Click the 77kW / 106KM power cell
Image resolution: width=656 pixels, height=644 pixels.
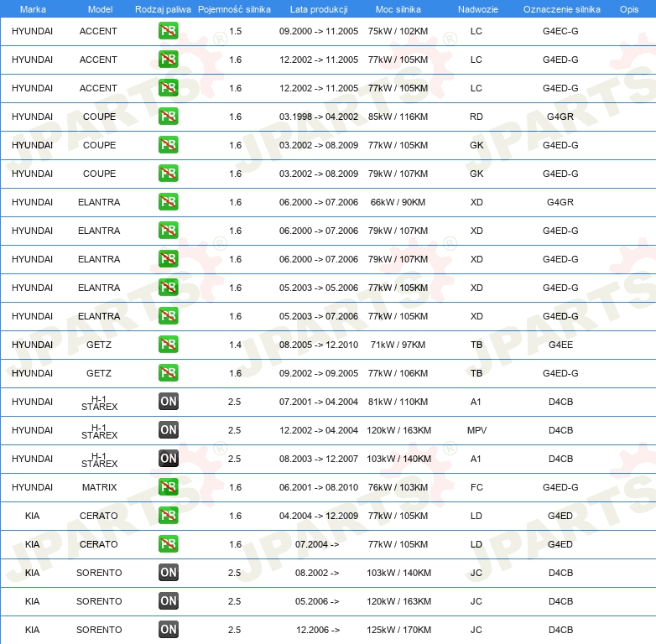398,373
